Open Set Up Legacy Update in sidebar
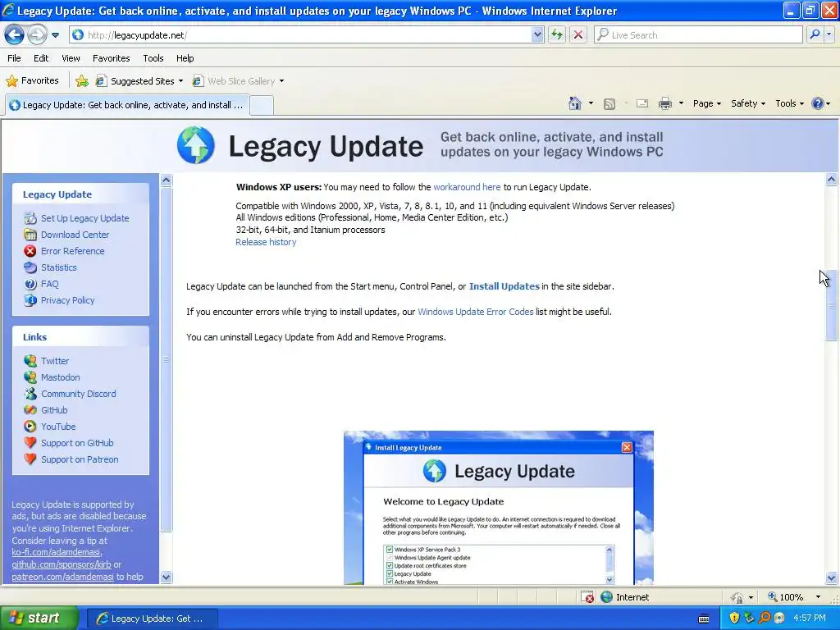840x630 pixels. point(84,218)
